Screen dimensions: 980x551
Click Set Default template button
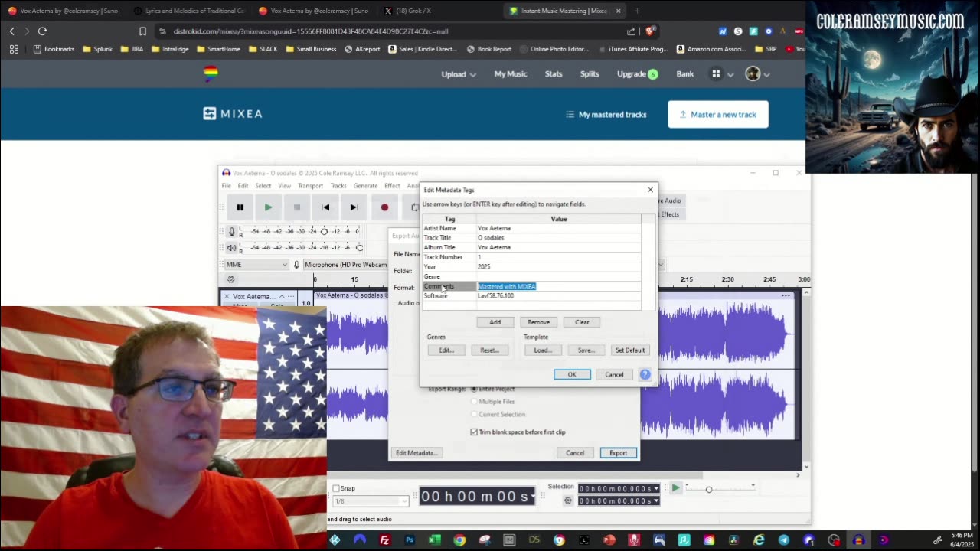click(630, 350)
